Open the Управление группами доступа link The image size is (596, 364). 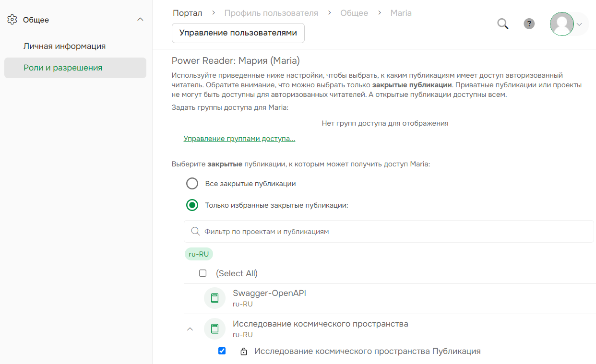(239, 138)
